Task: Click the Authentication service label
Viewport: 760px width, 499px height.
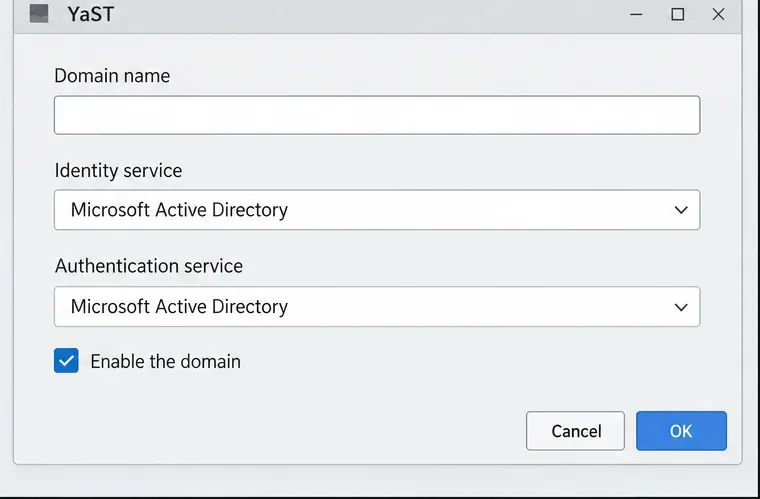Action: coord(149,266)
